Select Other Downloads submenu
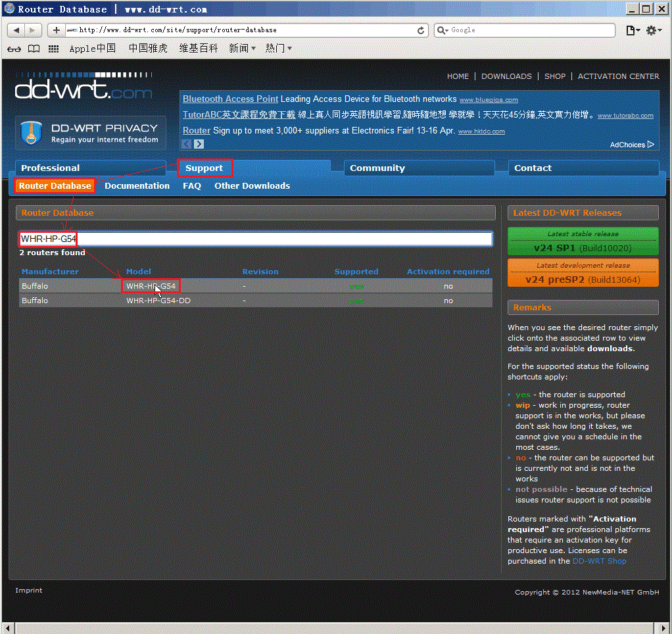This screenshot has height=634, width=672. (252, 185)
